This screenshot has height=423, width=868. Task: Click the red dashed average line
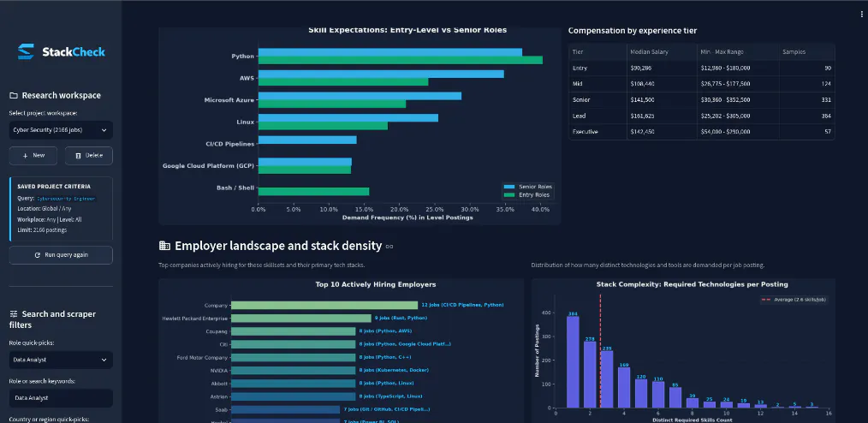coord(600,351)
